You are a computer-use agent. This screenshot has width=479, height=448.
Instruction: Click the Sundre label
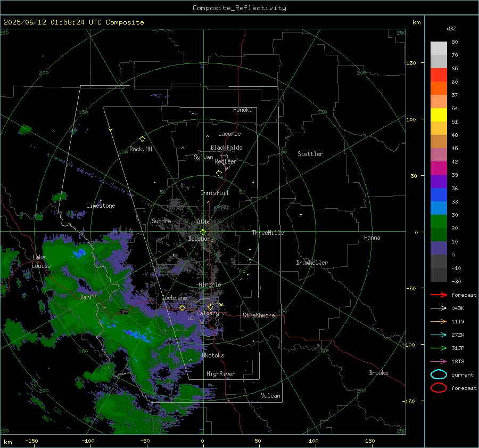(x=161, y=221)
